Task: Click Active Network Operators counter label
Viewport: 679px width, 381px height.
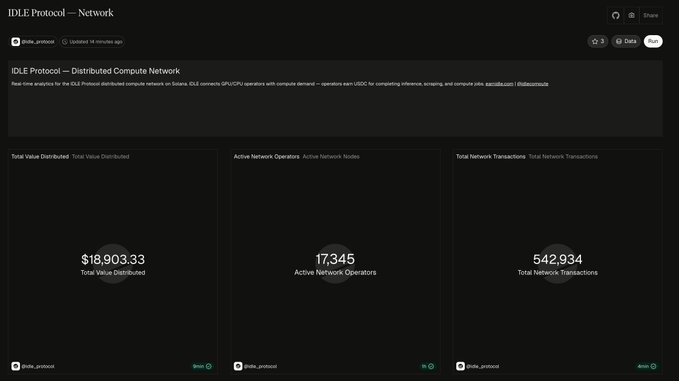Action: tap(335, 272)
